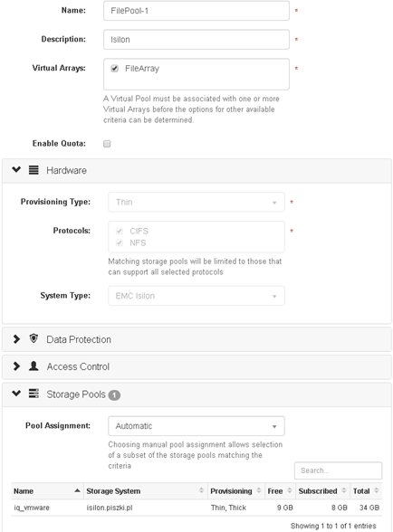Click the Storage Pools count badge
The height and width of the screenshot is (532, 393).
pyautogui.click(x=114, y=394)
